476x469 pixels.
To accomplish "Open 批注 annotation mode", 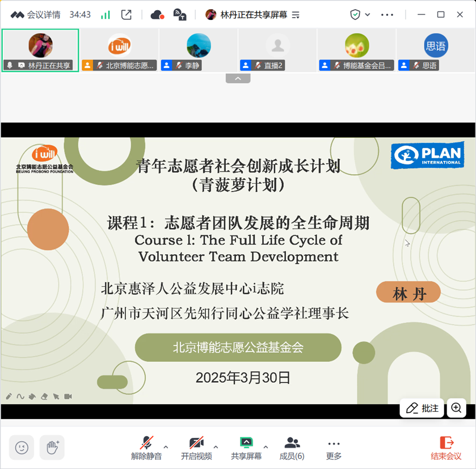I will pyautogui.click(x=422, y=408).
